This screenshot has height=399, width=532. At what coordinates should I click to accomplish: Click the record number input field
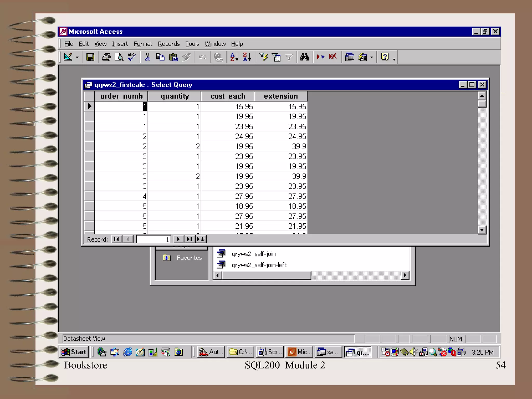153,239
